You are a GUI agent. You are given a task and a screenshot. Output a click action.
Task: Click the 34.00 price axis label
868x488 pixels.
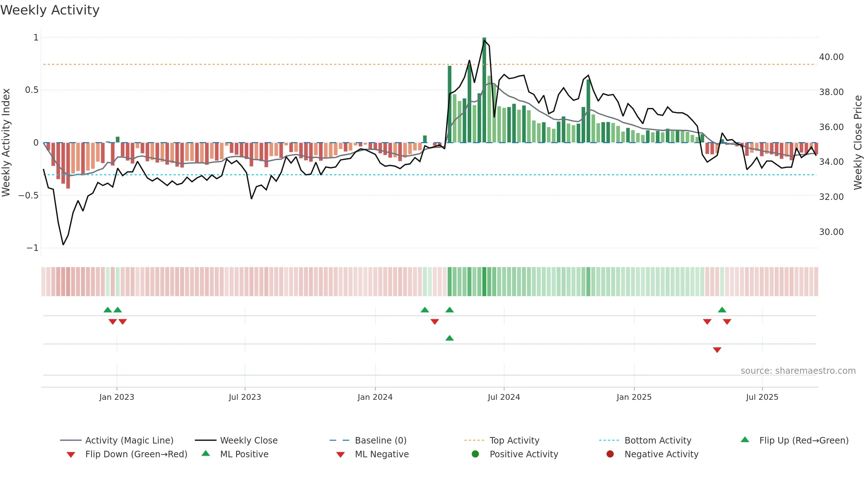point(831,162)
